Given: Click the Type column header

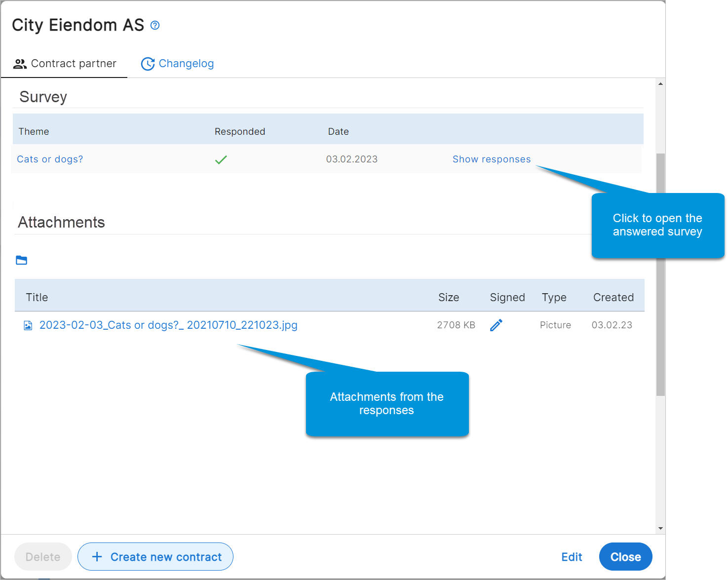Looking at the screenshot, I should coord(554,297).
